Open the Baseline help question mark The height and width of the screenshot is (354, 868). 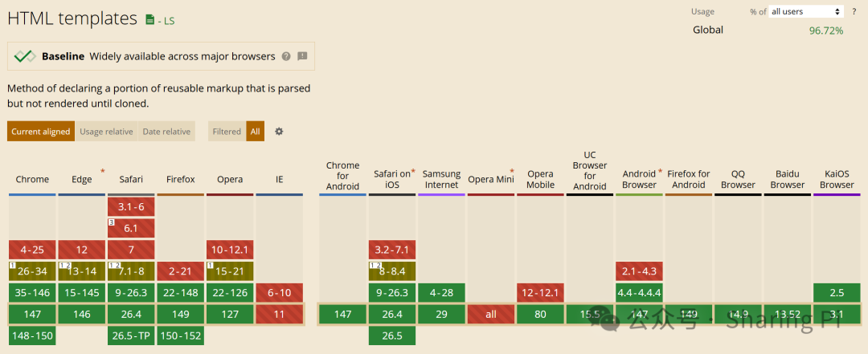click(286, 56)
